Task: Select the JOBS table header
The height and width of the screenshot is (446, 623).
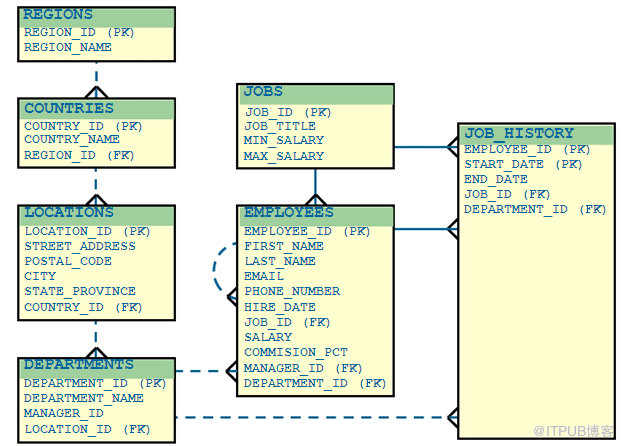Action: pyautogui.click(x=315, y=95)
